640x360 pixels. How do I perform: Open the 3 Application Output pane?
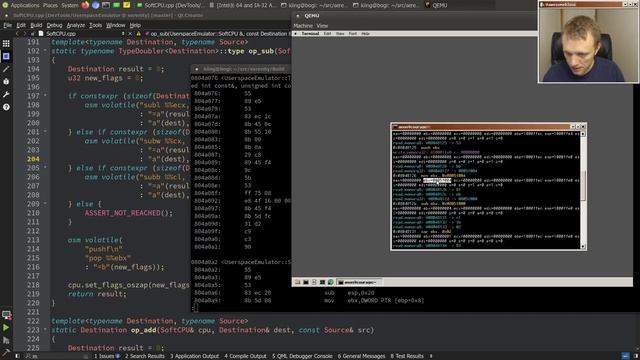(194, 356)
